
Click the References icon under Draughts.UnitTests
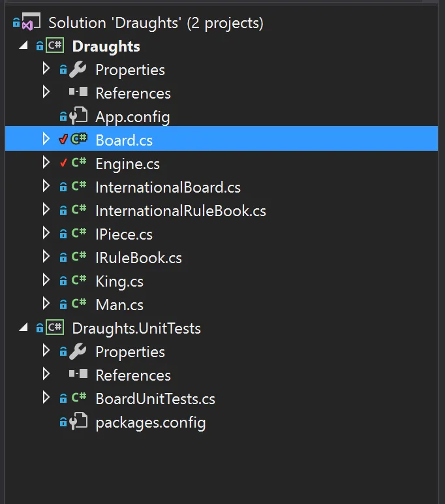(x=78, y=375)
